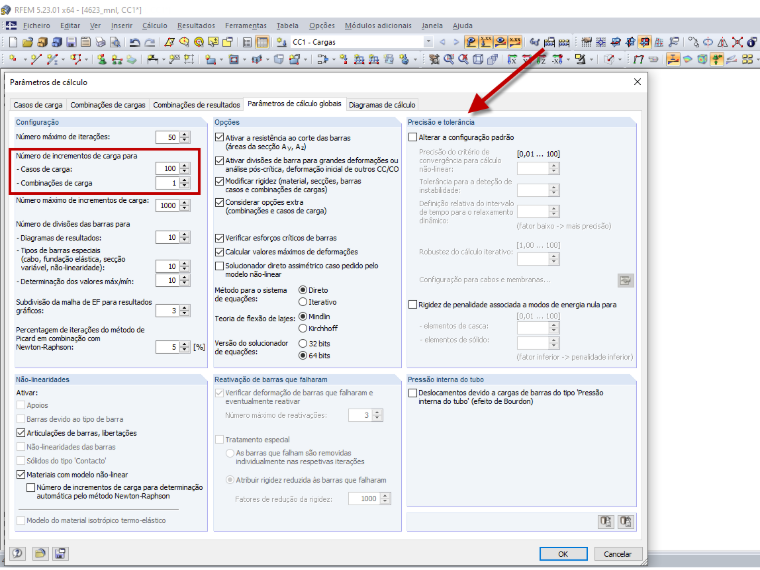Viewport: 760px width, 570px height.
Task: Go to previous load case arrow
Action: click(442, 42)
